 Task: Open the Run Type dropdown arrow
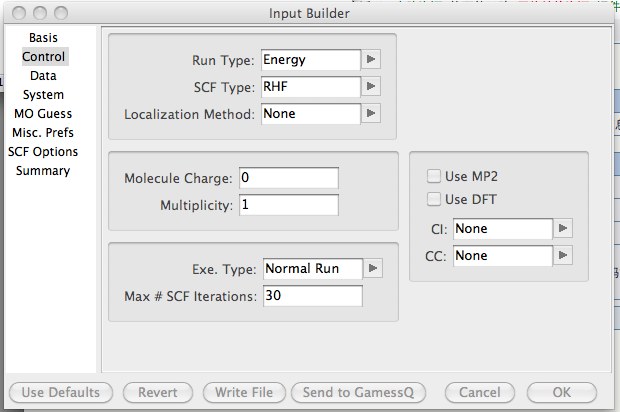pos(372,60)
